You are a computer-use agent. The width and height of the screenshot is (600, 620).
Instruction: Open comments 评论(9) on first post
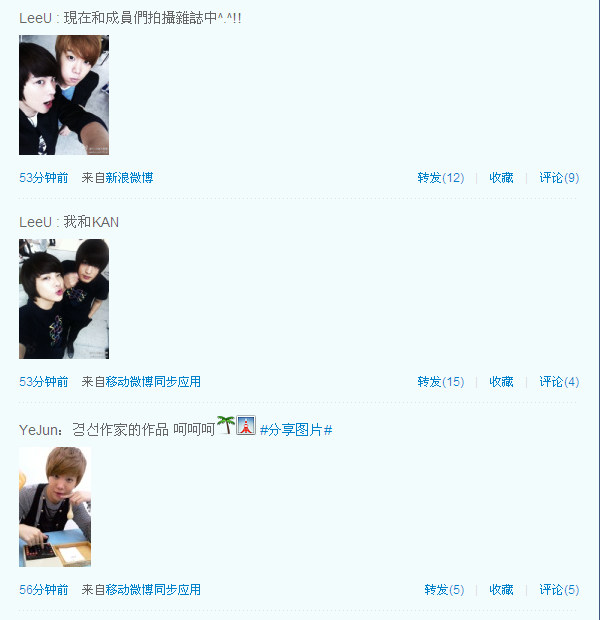coord(559,178)
